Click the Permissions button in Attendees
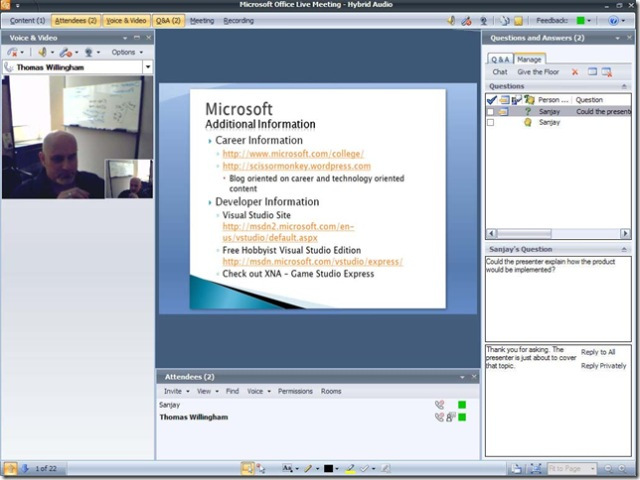The width and height of the screenshot is (640, 480). pyautogui.click(x=295, y=391)
